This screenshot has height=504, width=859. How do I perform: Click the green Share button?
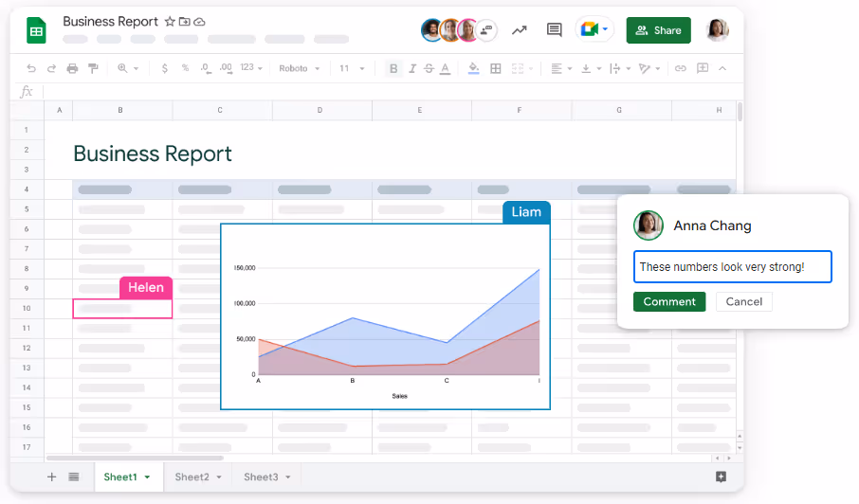pos(659,30)
